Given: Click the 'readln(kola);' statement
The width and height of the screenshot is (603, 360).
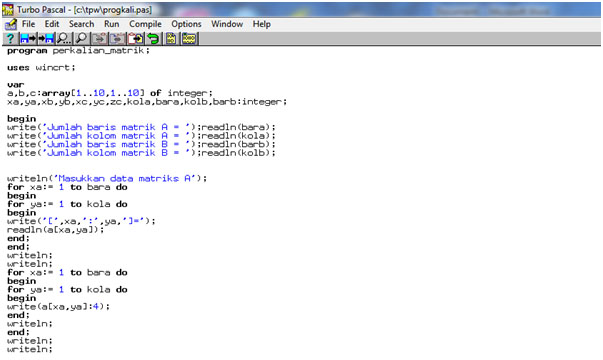Looking at the screenshot, I should tap(238, 136).
